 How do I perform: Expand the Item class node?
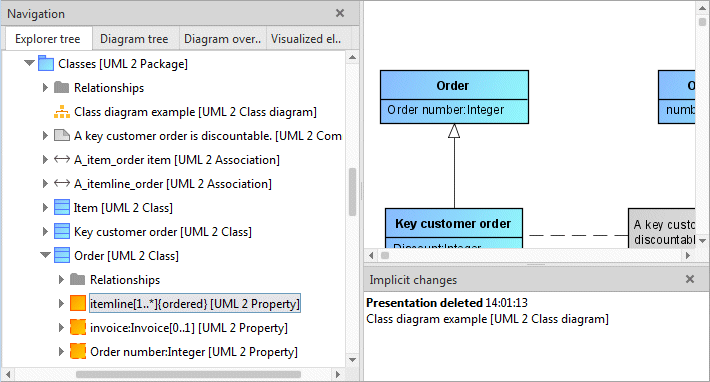[x=45, y=207]
